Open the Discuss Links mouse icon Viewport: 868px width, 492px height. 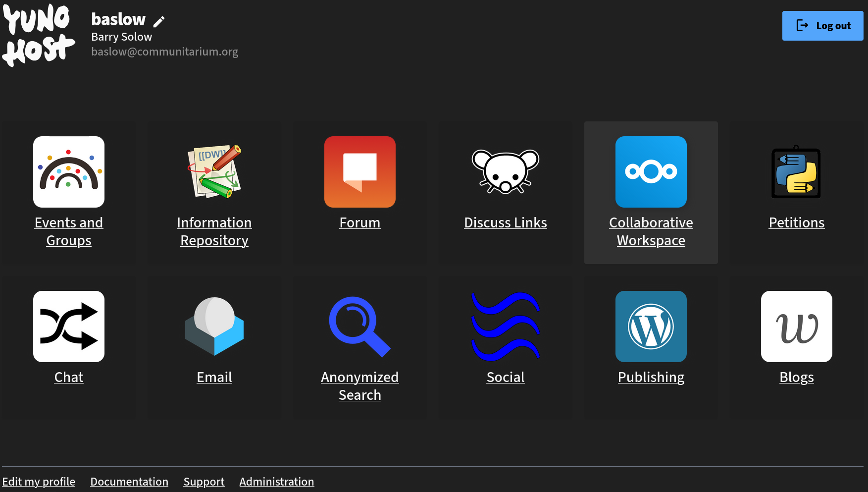pos(506,172)
